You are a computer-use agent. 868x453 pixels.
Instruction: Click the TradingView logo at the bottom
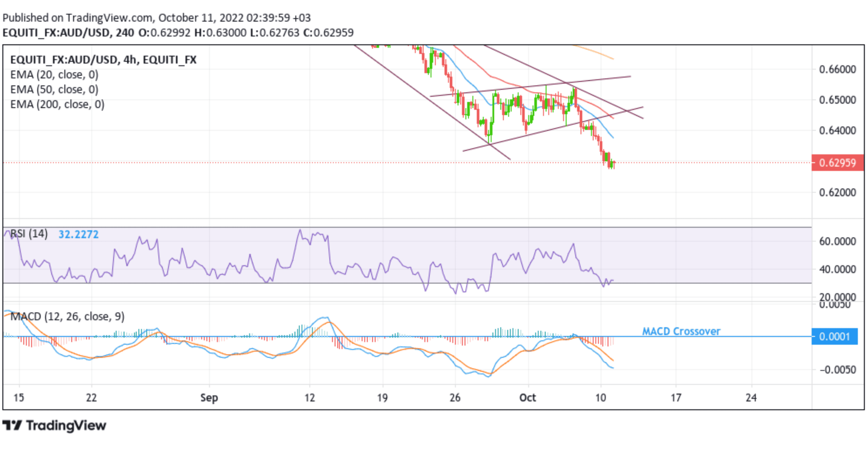pyautogui.click(x=54, y=425)
